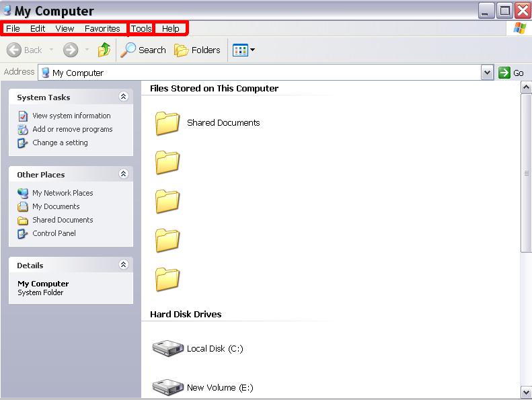This screenshot has width=532, height=400.
Task: Select the New Volume (E:) drive icon
Action: (x=167, y=387)
